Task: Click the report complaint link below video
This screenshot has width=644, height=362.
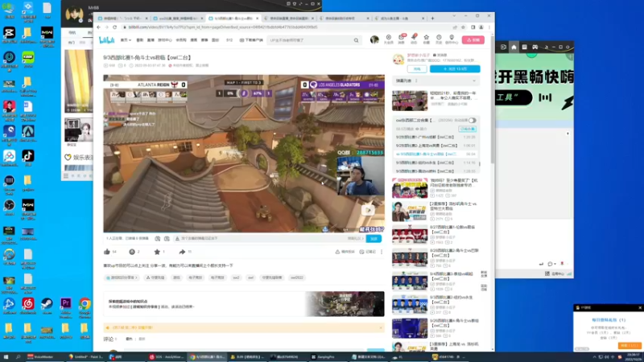Action: click(x=345, y=252)
